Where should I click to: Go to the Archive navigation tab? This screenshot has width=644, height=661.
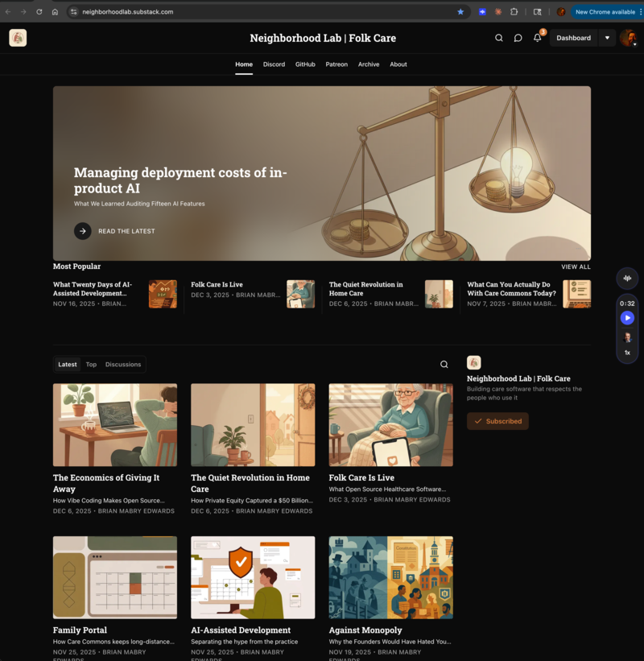(x=369, y=64)
